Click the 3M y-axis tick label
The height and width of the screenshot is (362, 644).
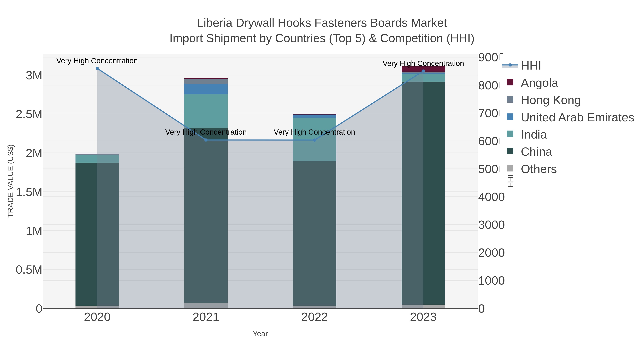[34, 75]
